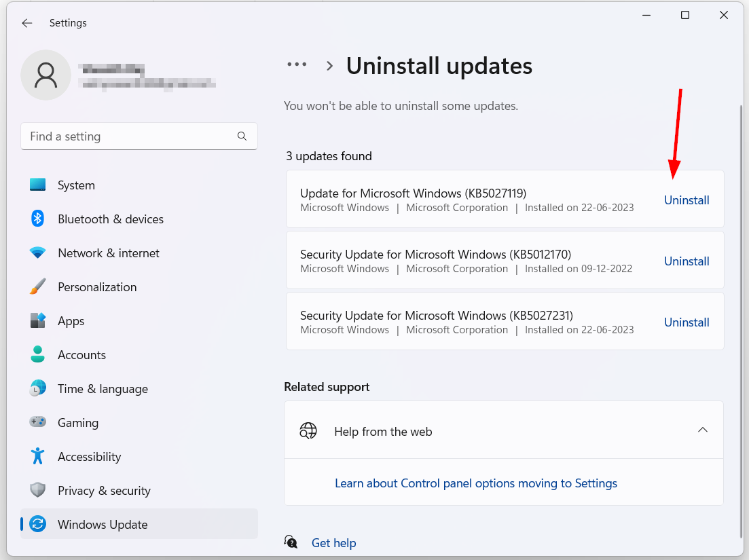Click the blurred account name text
The width and height of the screenshot is (749, 560).
(x=112, y=70)
